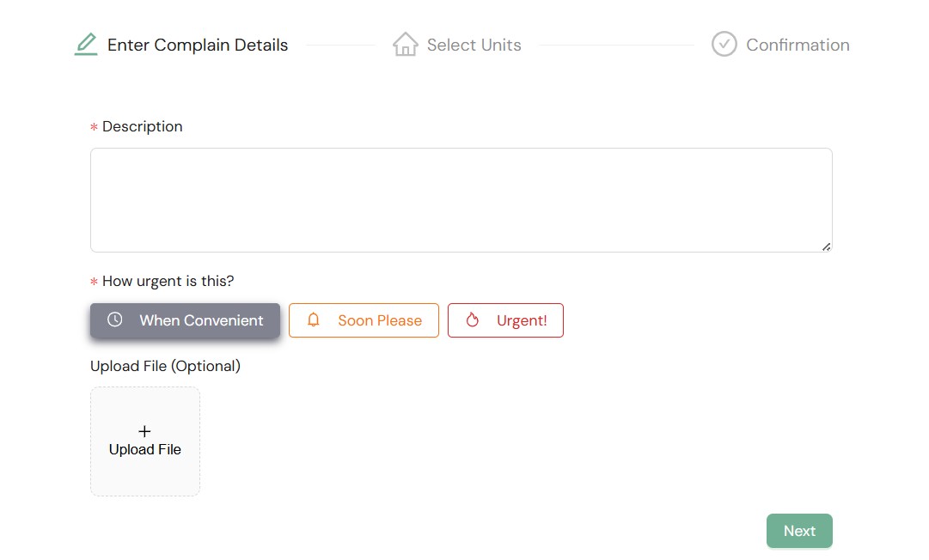Click the checkmark circle icon beside Confirmation

(x=724, y=44)
